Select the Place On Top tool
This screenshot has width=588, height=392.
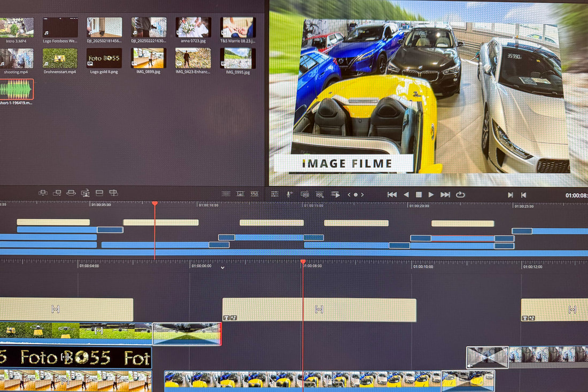pos(99,193)
